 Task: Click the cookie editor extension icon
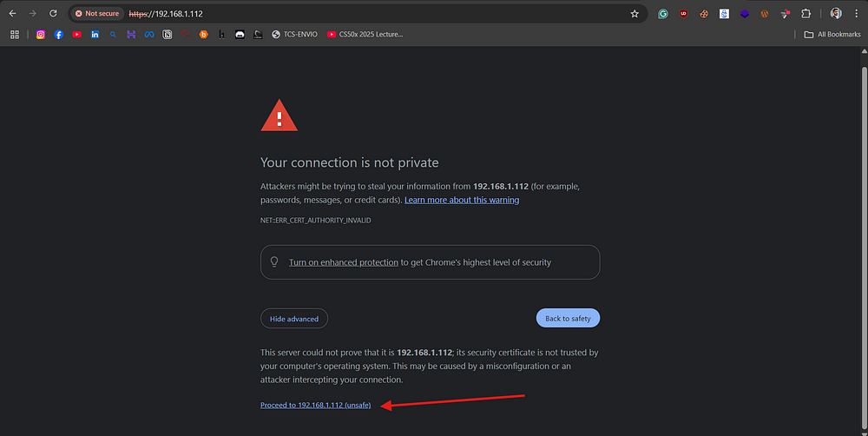704,14
